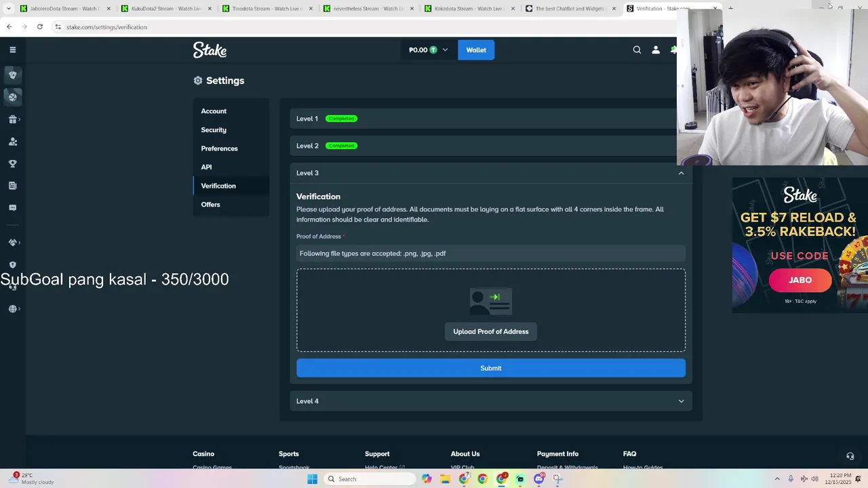Image resolution: width=868 pixels, height=488 pixels.
Task: Select Preferences in settings menu
Action: pos(219,148)
